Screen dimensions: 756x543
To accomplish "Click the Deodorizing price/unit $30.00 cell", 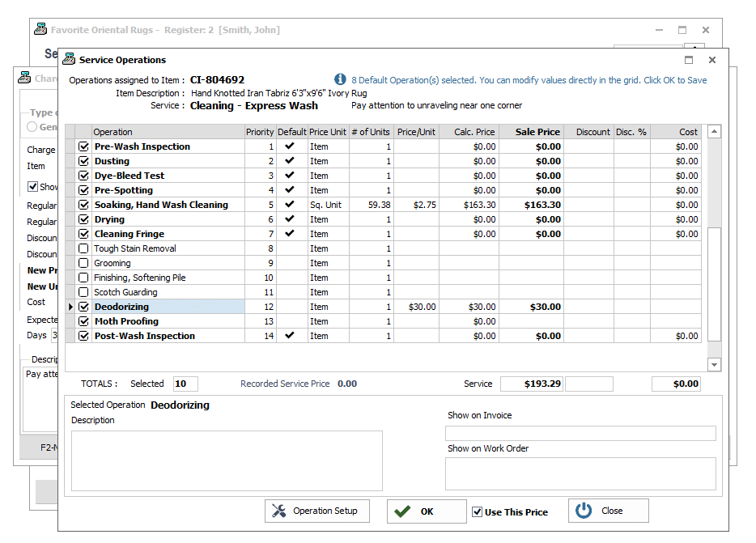I will tap(416, 307).
